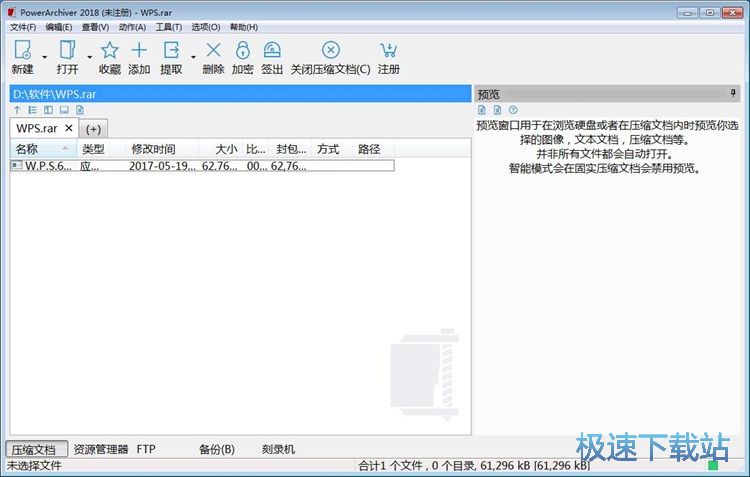The image size is (750, 477).
Task: Click the second document icon in 预览 panel
Action: 497,110
